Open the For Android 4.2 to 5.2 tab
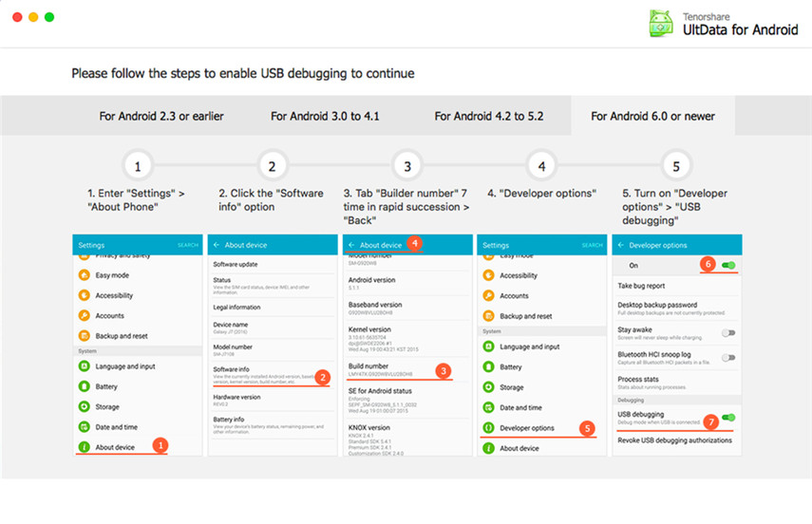 click(x=489, y=116)
